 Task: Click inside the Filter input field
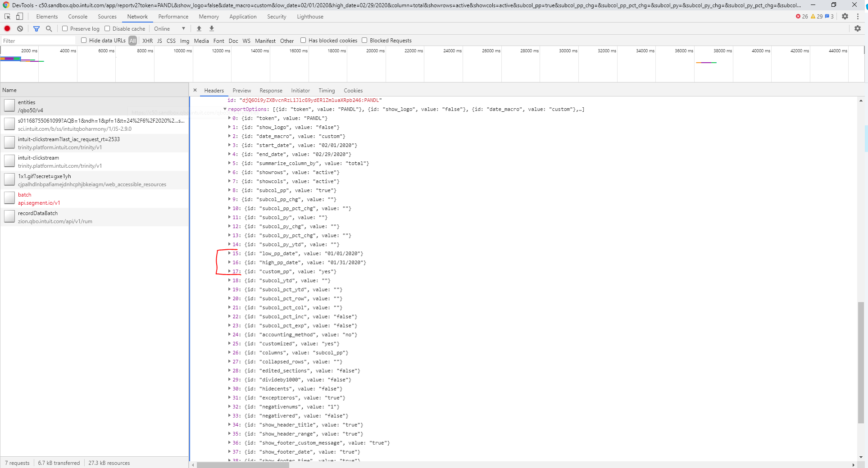tap(36, 40)
